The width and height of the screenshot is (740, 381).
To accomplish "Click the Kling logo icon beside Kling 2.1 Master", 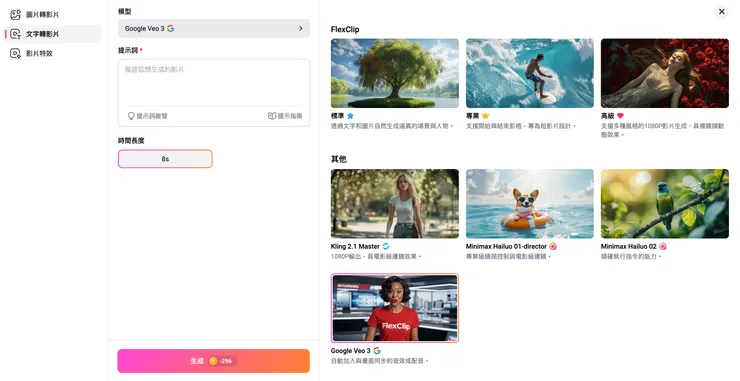I will [x=386, y=246].
